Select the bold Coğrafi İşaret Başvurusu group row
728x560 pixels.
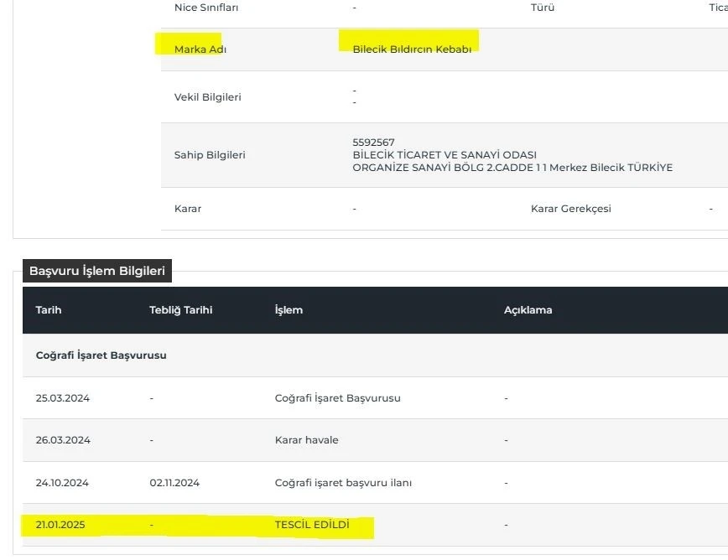101,355
